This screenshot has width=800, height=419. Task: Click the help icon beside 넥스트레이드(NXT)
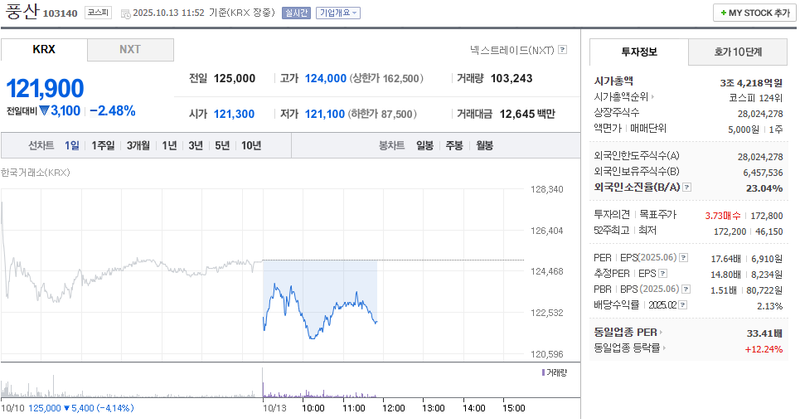click(x=563, y=49)
